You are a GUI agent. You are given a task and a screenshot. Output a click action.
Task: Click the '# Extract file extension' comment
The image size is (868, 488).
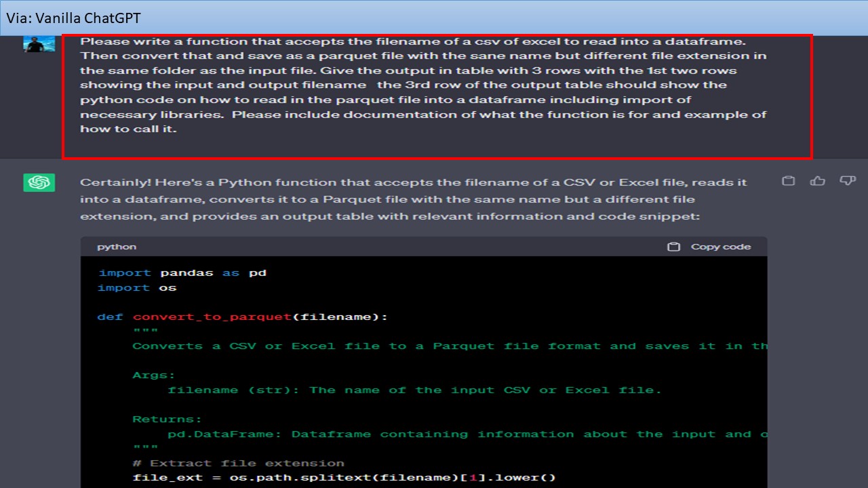click(239, 464)
